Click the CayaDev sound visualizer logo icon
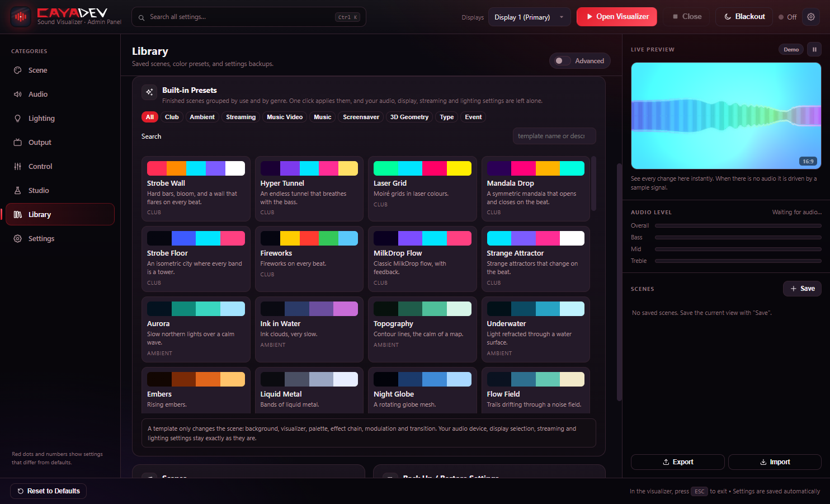The image size is (830, 504). [21, 17]
